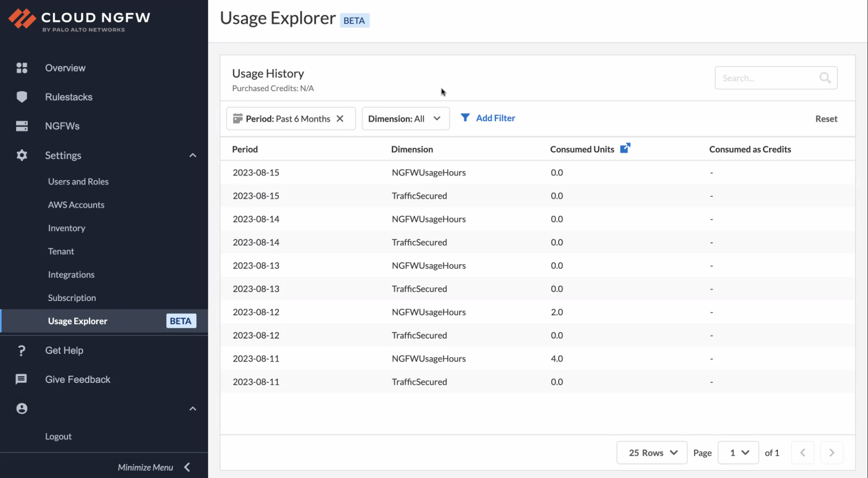Click the search magnifier icon
868x478 pixels.
point(825,78)
